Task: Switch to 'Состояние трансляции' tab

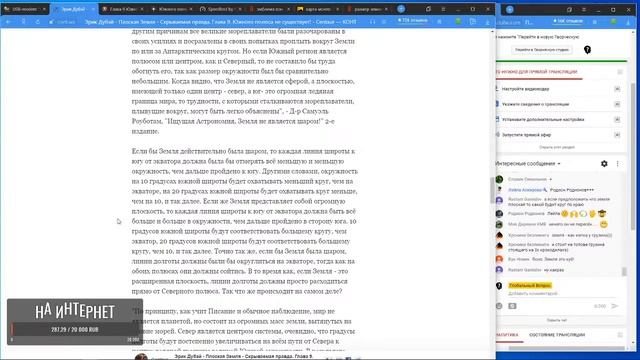Action: 557,335
